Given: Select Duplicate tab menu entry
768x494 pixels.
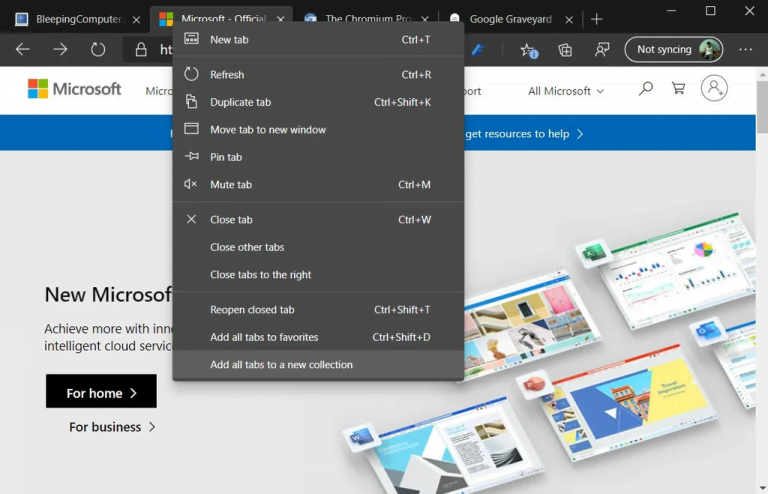Looking at the screenshot, I should click(318, 102).
